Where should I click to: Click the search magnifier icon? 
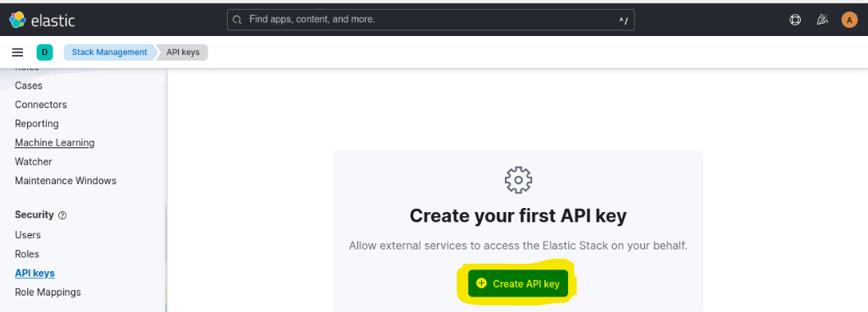pyautogui.click(x=237, y=20)
